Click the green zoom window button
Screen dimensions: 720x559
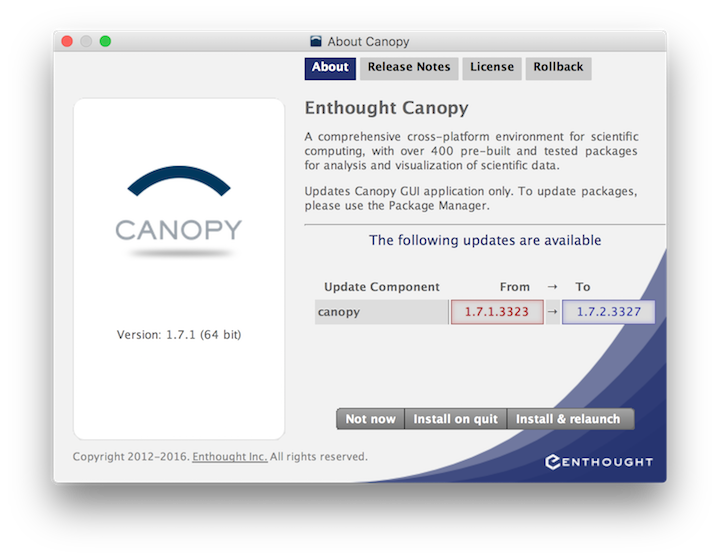coord(105,41)
